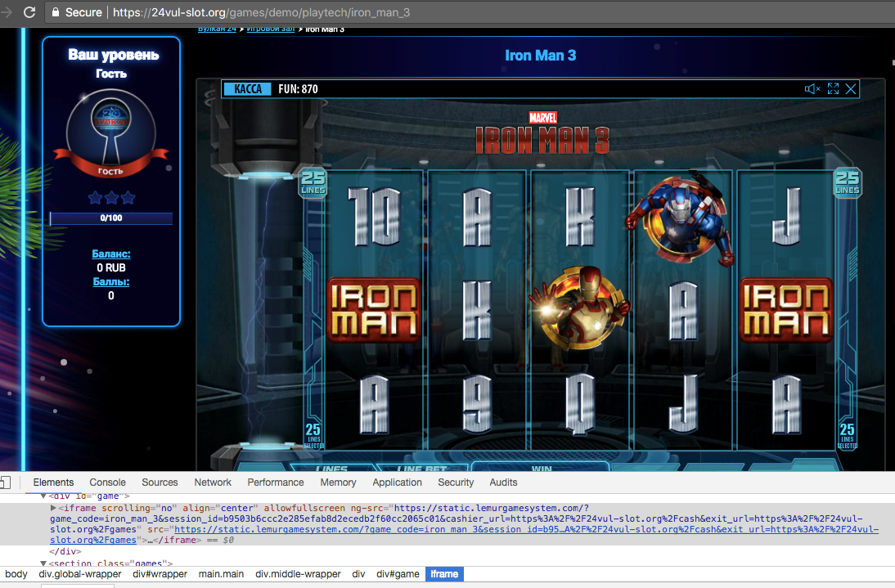The image size is (895, 588).
Task: Click the right bottom 25 lines selected badge
Action: click(x=847, y=436)
